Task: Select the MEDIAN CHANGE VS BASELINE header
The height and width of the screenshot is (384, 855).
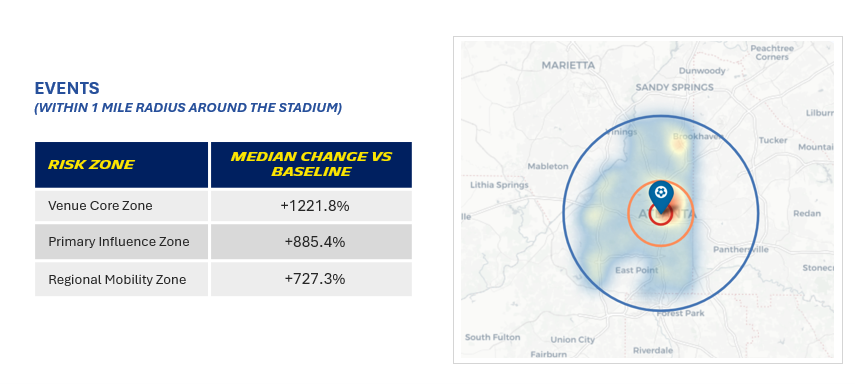Action: coord(311,165)
